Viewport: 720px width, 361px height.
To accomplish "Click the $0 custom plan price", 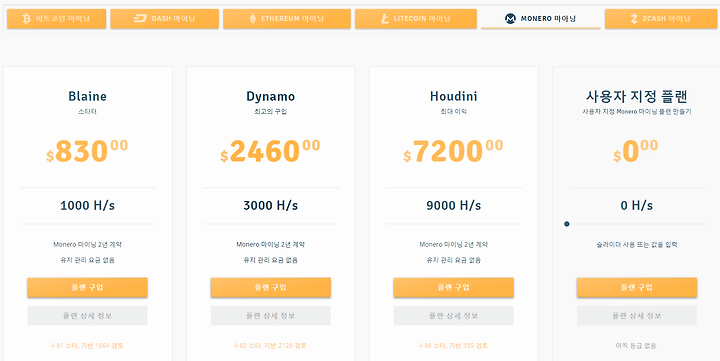I will [636, 151].
